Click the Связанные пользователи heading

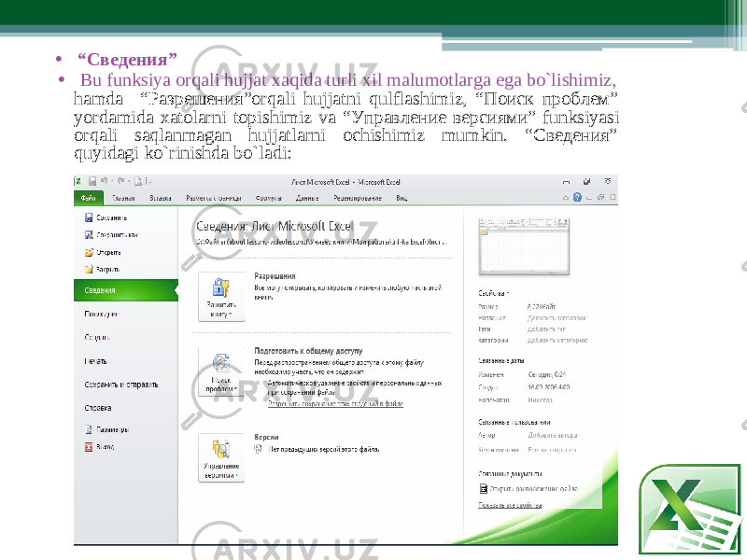coord(514,423)
